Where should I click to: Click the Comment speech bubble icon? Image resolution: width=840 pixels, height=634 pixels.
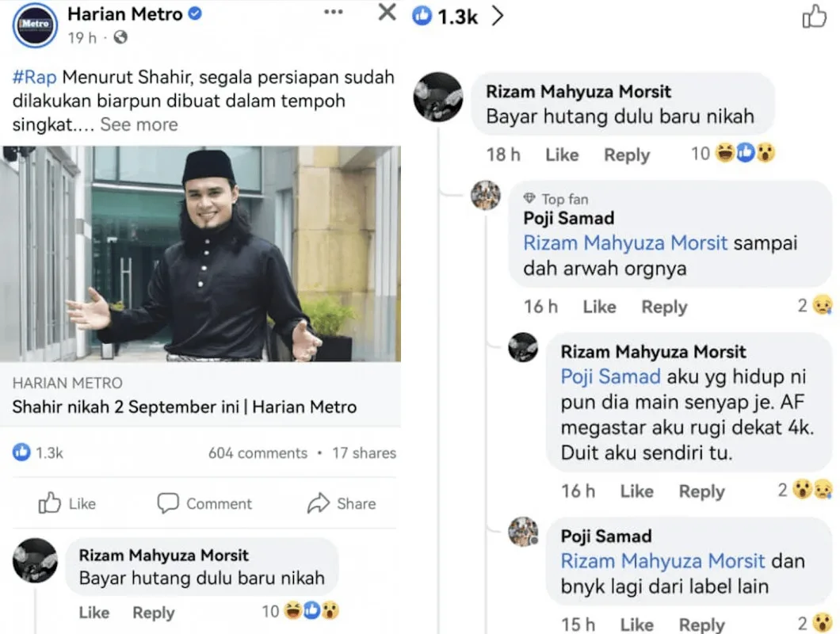(x=168, y=503)
